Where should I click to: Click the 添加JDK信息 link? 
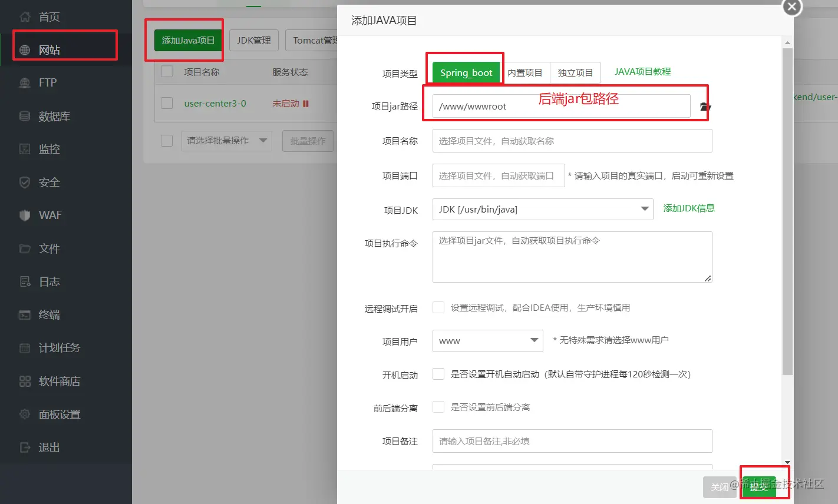(689, 208)
